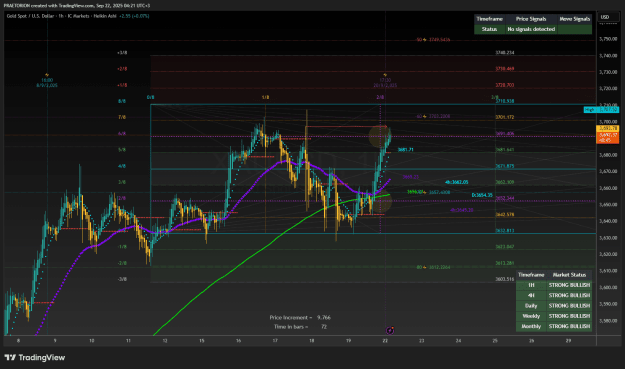Screen dimensions: 625x369
Task: Click the cyan High price label
Action: click(x=601, y=110)
